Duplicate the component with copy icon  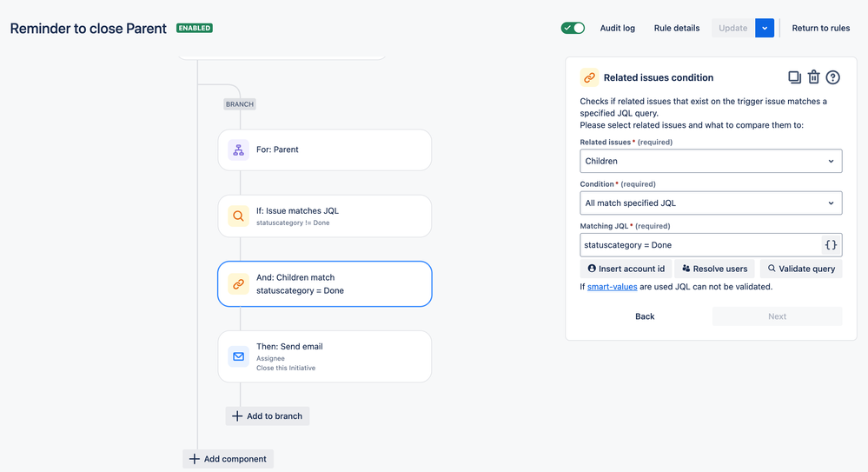point(794,77)
